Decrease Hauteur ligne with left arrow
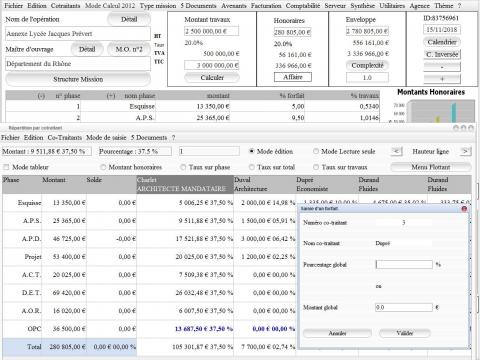The height and width of the screenshot is (360, 480). point(396,151)
